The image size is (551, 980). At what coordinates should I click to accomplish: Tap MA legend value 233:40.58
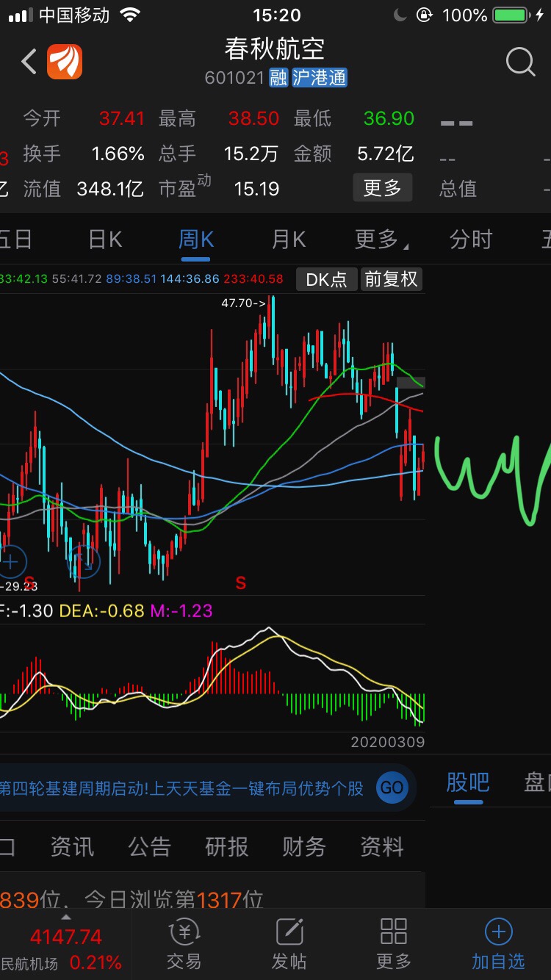pos(253,279)
